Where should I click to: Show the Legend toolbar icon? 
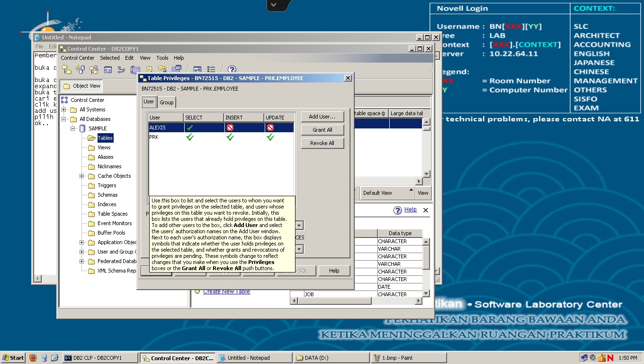point(211,70)
